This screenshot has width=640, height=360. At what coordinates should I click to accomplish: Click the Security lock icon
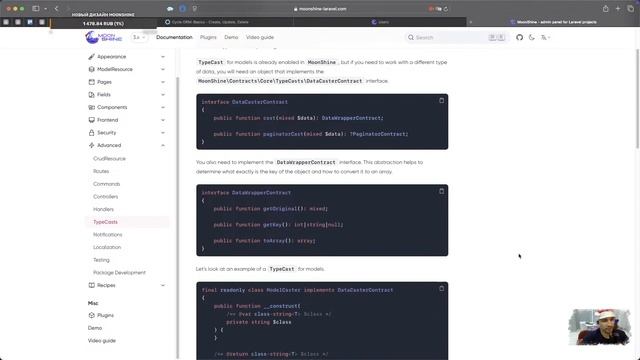pos(91,133)
